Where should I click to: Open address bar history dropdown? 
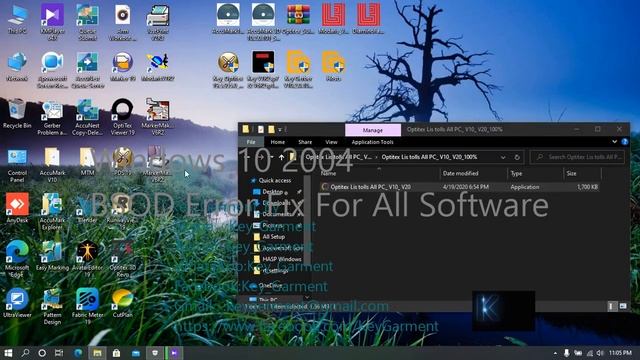click(x=503, y=157)
